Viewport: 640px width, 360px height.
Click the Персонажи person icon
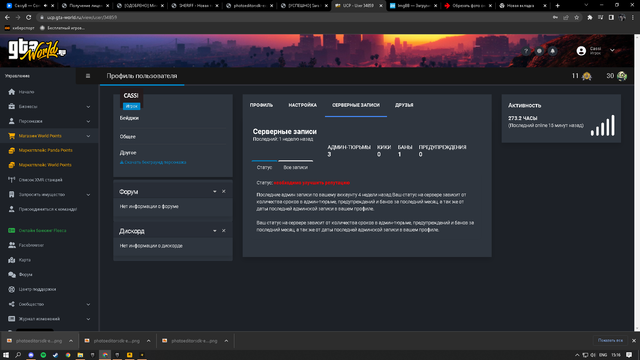click(x=11, y=121)
